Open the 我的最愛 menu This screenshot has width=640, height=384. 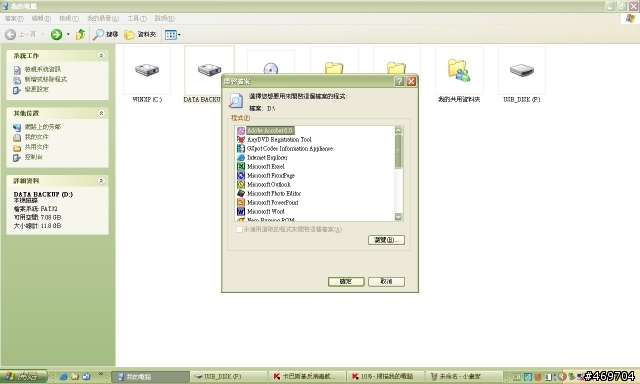pos(103,18)
